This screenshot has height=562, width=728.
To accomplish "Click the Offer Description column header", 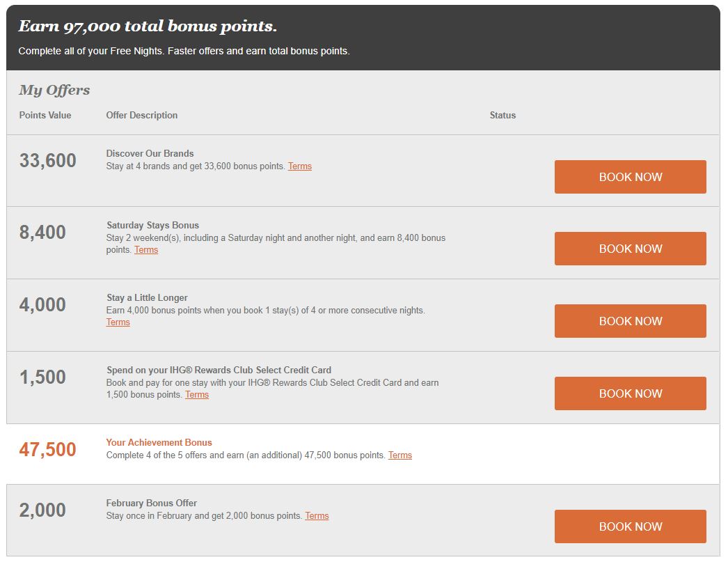I will (141, 115).
